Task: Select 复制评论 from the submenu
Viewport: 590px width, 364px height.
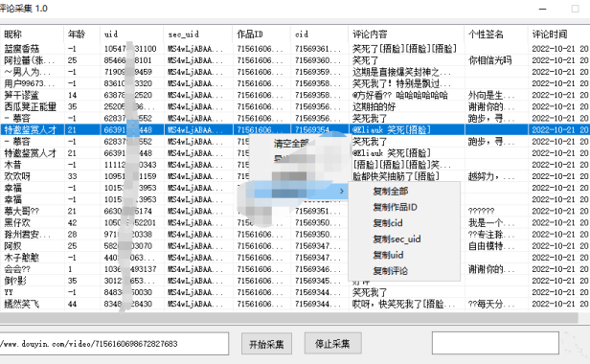Action: [390, 271]
